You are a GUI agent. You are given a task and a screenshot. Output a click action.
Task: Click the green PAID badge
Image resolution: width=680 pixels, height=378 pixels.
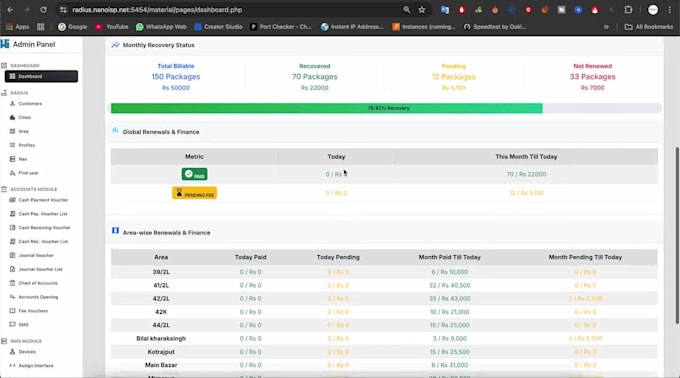(x=194, y=174)
